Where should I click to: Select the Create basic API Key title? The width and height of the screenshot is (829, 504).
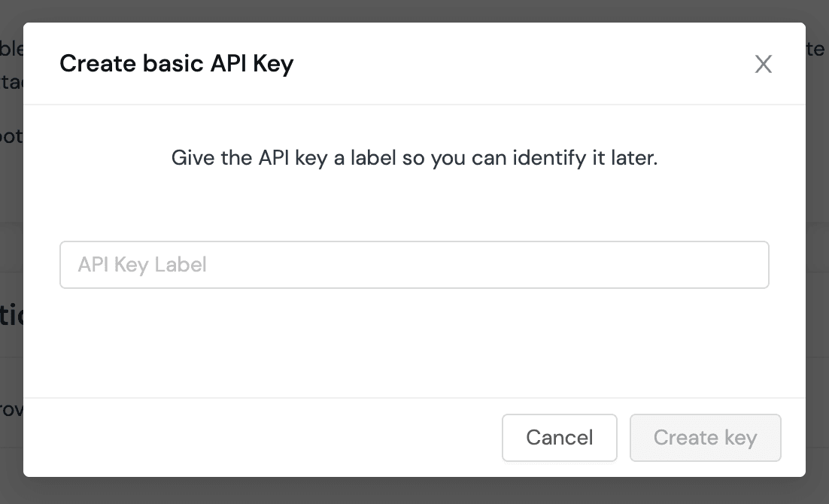[x=176, y=63]
